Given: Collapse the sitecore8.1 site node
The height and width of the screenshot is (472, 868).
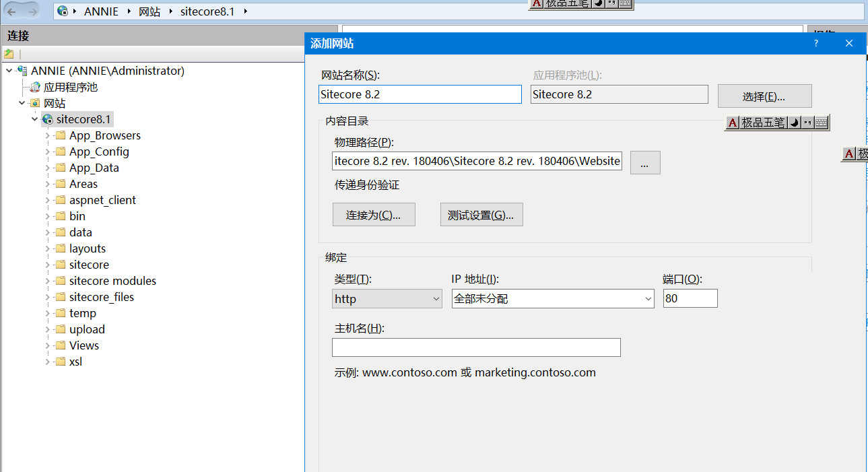Looking at the screenshot, I should coord(34,119).
